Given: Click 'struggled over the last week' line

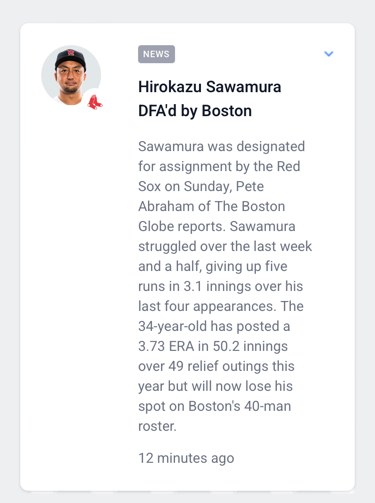Looking at the screenshot, I should click(x=225, y=246).
